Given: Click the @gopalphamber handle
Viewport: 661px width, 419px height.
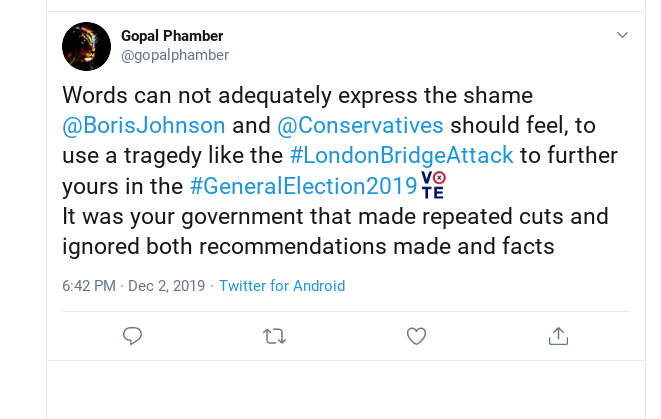Looking at the screenshot, I should 175,55.
